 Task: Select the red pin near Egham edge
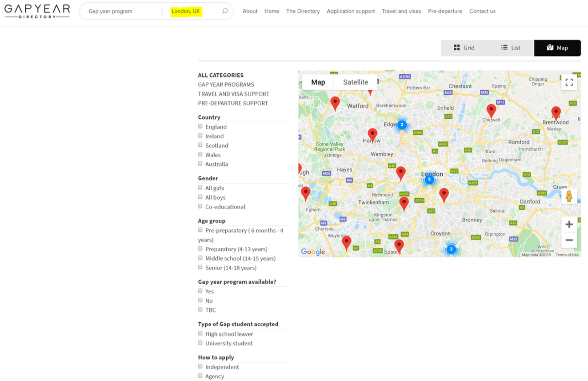[306, 194]
